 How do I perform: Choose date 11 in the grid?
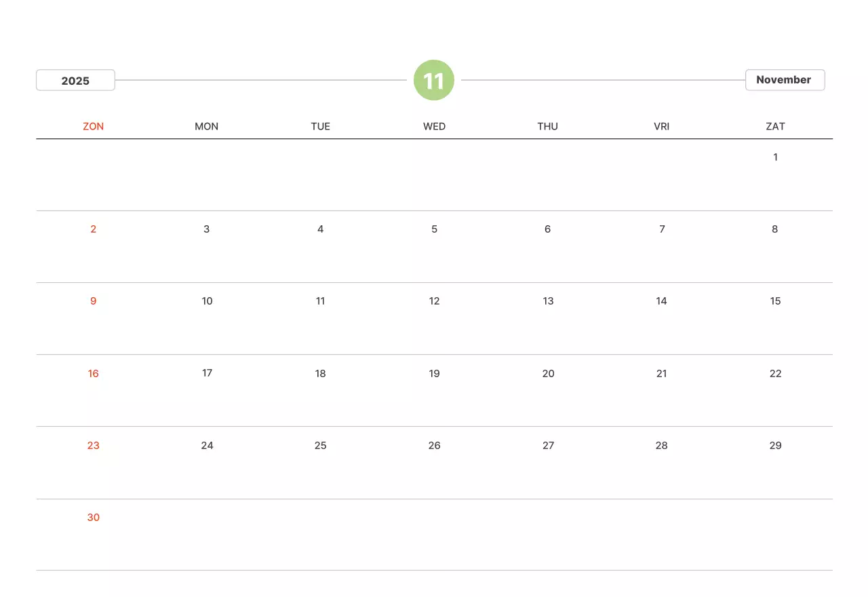coord(321,301)
